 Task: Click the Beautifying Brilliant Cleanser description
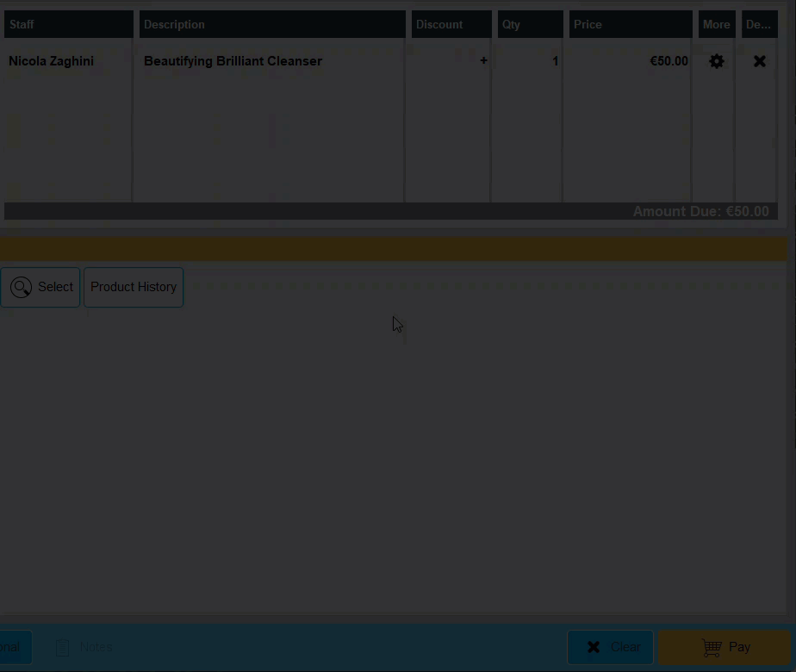(x=233, y=61)
